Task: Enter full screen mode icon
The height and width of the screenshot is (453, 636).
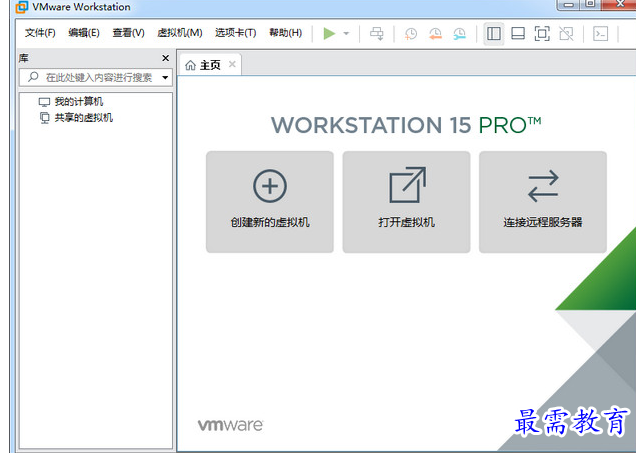Action: coord(542,34)
